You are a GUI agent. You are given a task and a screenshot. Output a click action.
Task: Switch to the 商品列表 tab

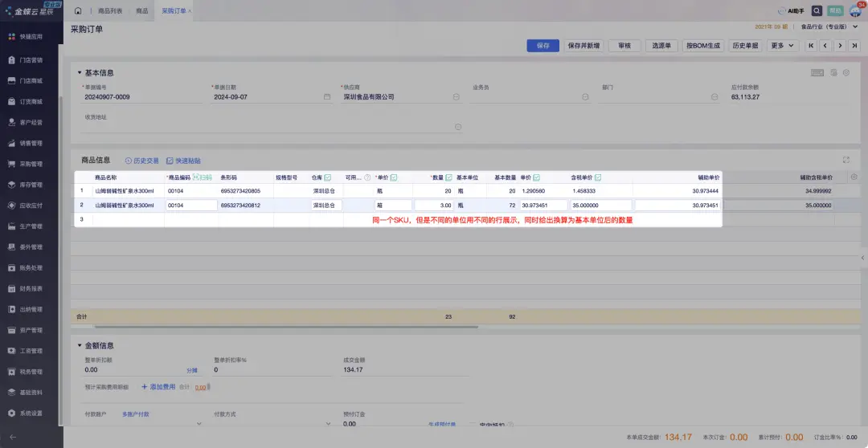click(x=111, y=11)
